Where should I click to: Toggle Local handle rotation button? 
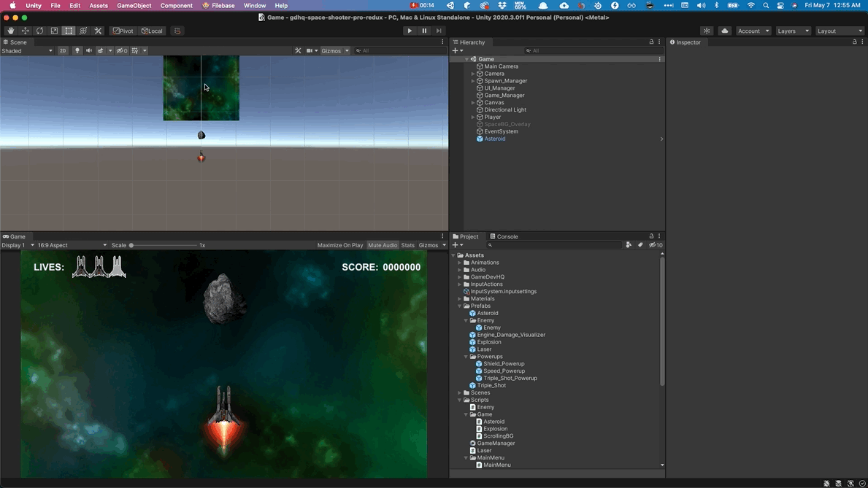click(x=152, y=31)
